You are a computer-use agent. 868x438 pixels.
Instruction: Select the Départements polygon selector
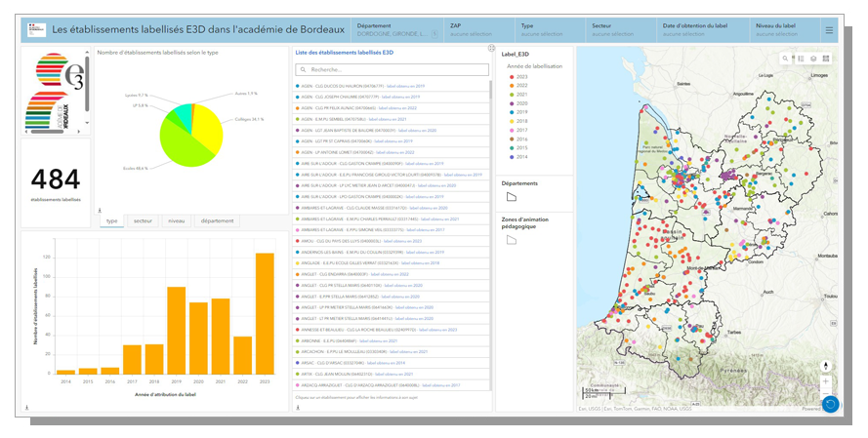tap(511, 196)
